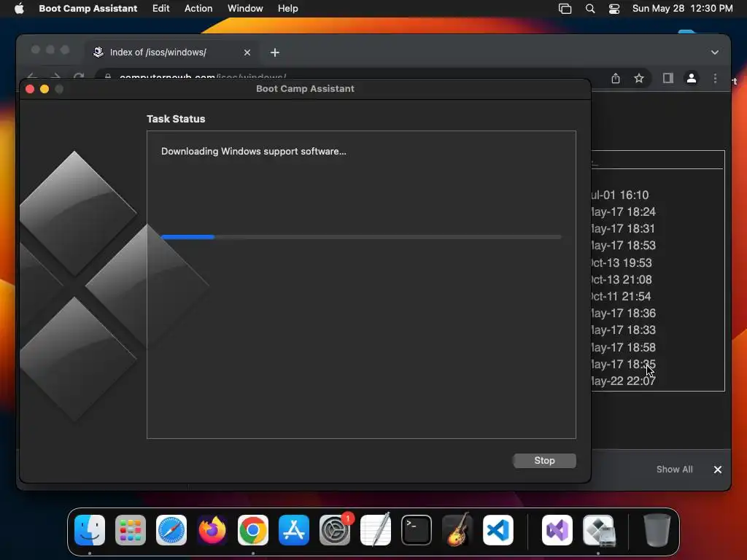Viewport: 747px width, 560px height.
Task: Click the Chrome share page icon
Action: pyautogui.click(x=616, y=78)
